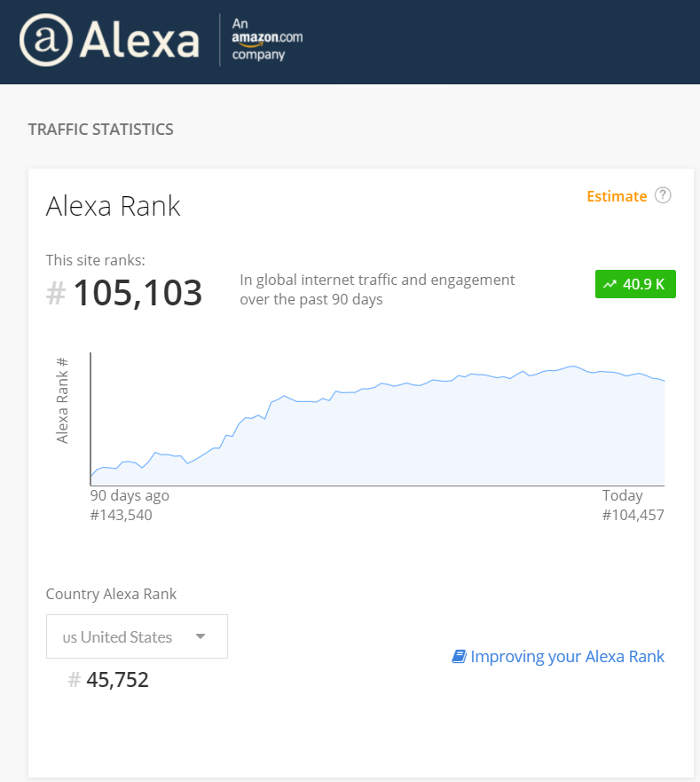Image resolution: width=700 pixels, height=782 pixels.
Task: Click the amazon.com company logo
Action: [x=267, y=39]
